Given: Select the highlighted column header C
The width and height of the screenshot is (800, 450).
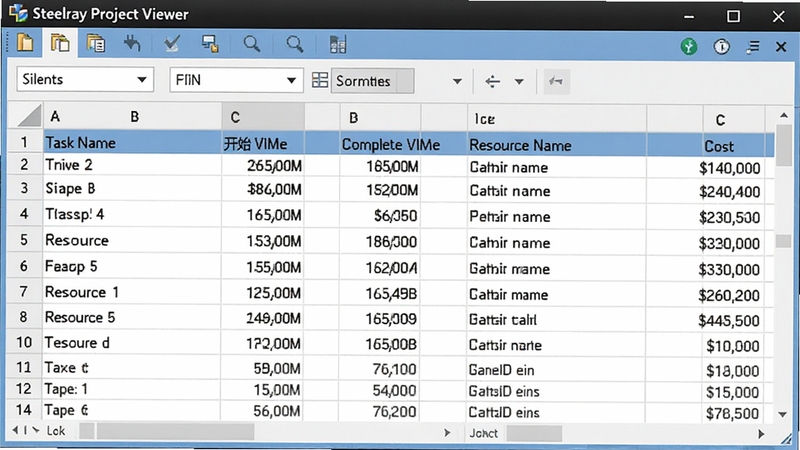Looking at the screenshot, I should [263, 117].
